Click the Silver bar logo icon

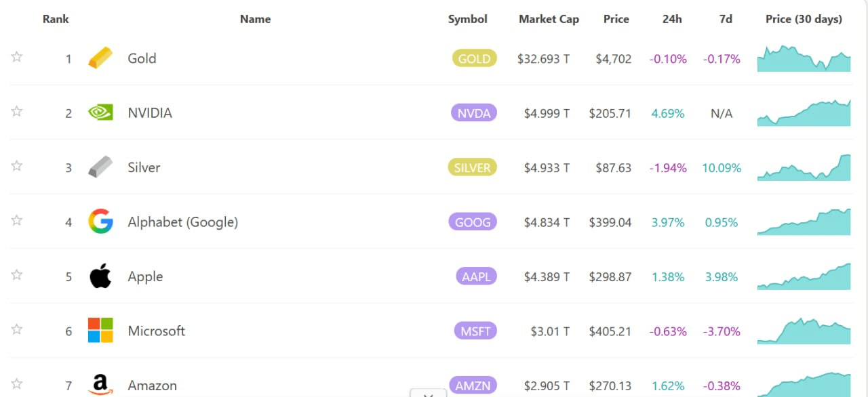(100, 167)
